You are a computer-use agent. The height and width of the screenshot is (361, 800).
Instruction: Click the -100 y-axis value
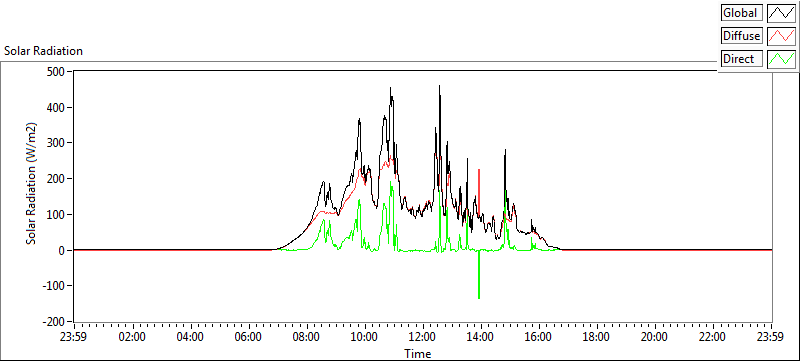click(x=53, y=286)
